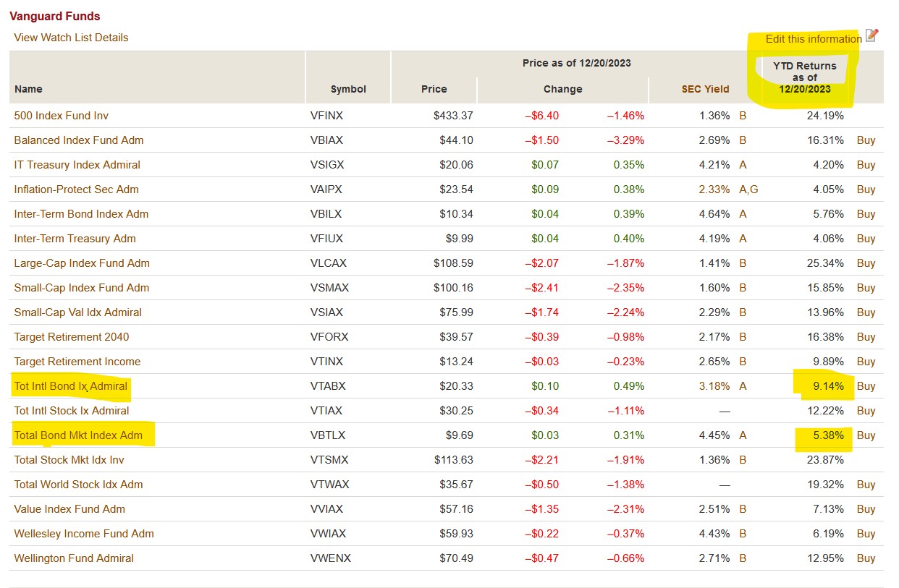Select the –3.29% change value

point(625,140)
